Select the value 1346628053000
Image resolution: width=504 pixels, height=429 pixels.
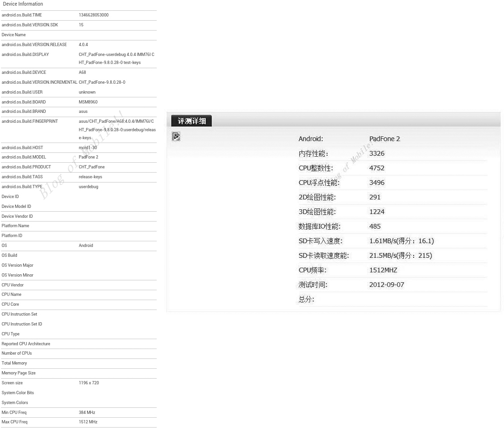pos(94,15)
